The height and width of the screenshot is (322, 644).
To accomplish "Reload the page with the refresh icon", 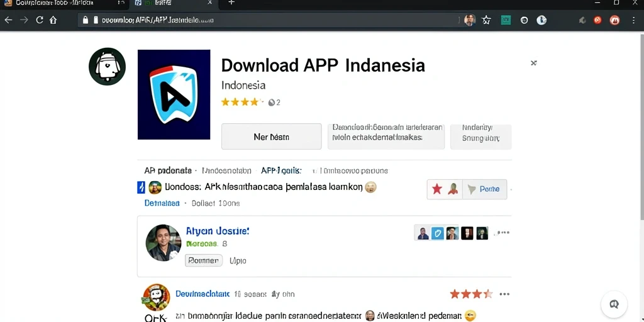I will click(x=40, y=19).
